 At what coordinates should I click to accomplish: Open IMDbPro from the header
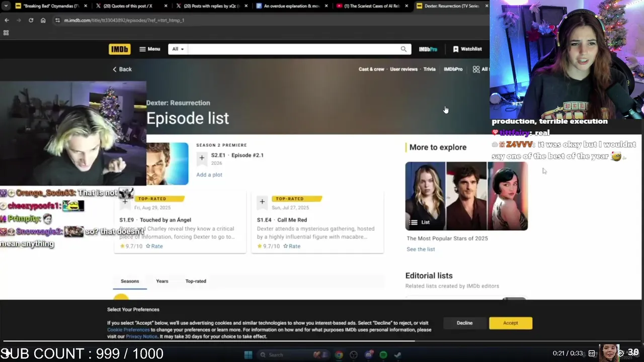(x=428, y=49)
